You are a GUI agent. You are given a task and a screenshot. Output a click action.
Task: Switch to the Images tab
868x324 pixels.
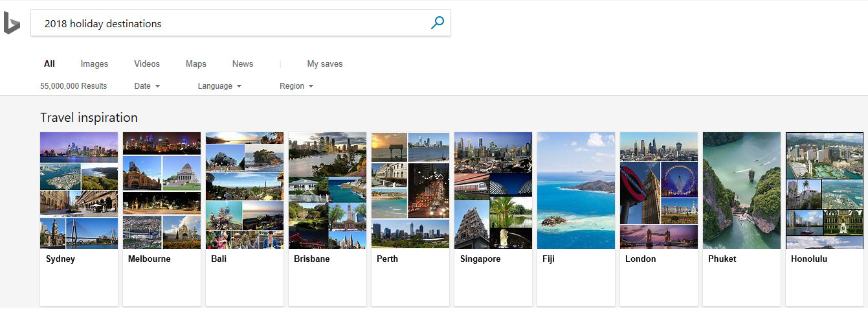click(x=95, y=64)
